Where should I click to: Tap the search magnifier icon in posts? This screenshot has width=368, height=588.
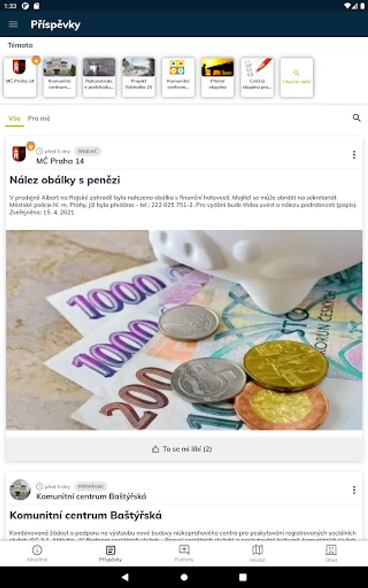pyautogui.click(x=357, y=118)
